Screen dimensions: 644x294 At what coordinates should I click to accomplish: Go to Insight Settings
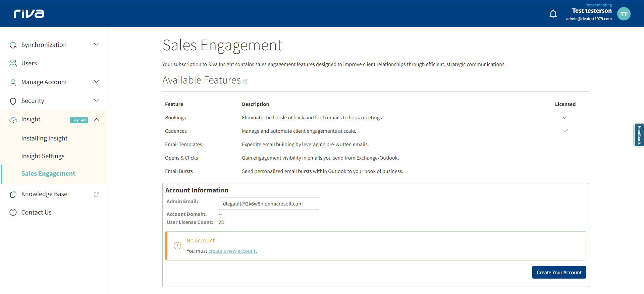pos(43,156)
